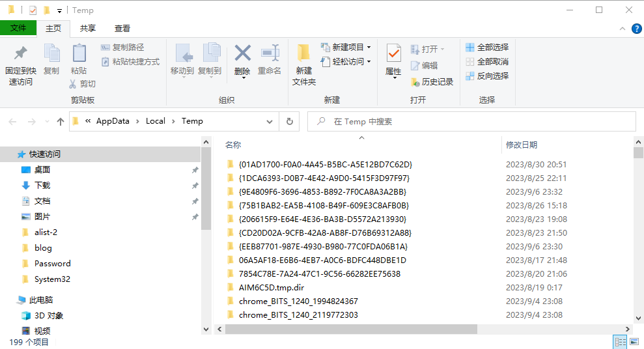Click 全部选择 select all
Image resolution: width=644 pixels, height=349 pixels.
click(x=487, y=48)
